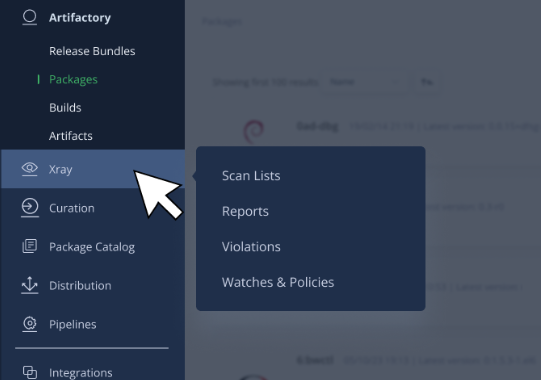This screenshot has height=380, width=542.
Task: Click the Artifactory circle icon
Action: [x=29, y=17]
